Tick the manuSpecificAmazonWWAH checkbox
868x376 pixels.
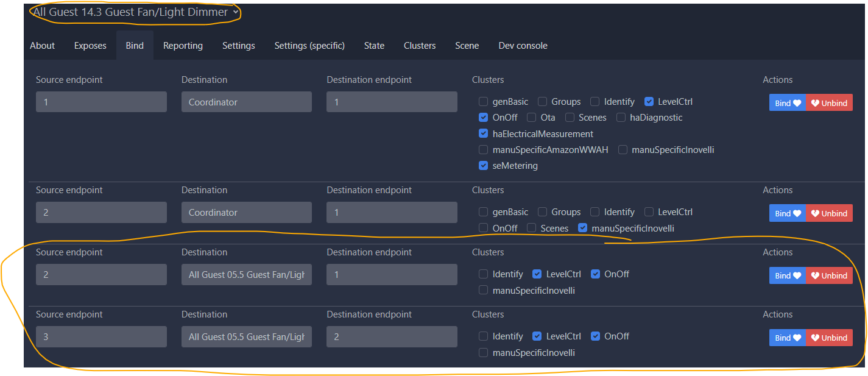pyautogui.click(x=483, y=150)
